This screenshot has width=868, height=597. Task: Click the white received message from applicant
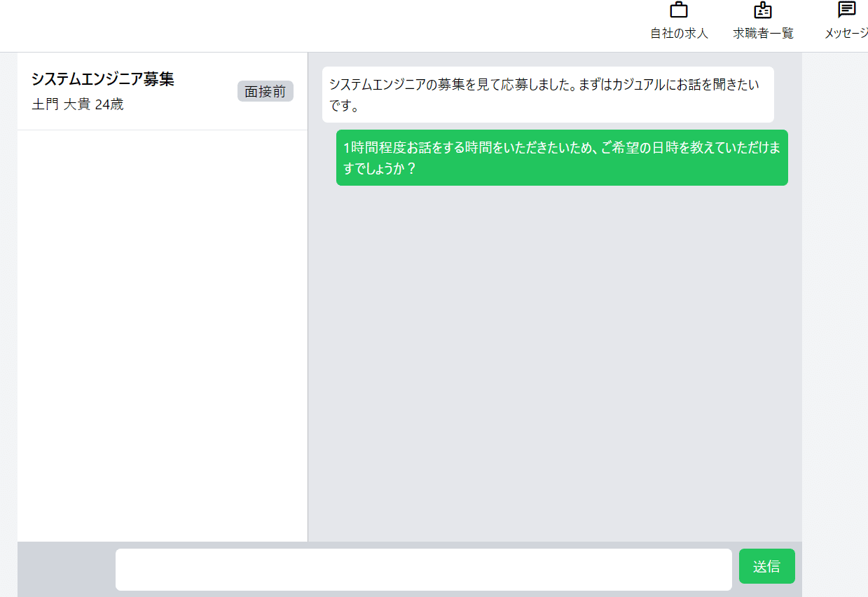[547, 95]
